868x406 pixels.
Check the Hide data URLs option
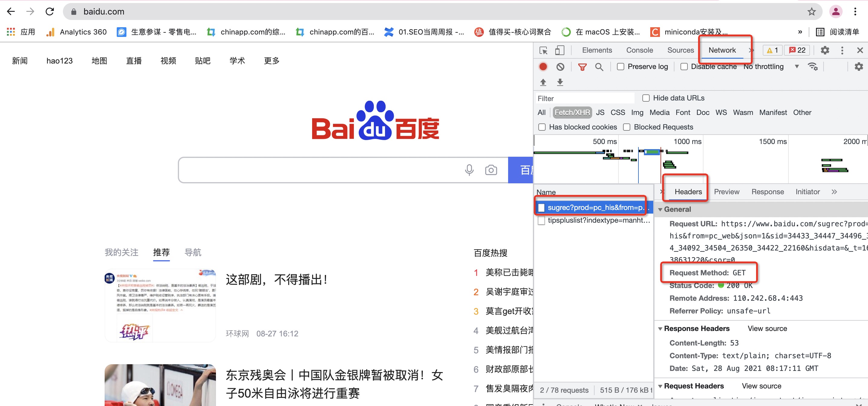[x=646, y=98]
